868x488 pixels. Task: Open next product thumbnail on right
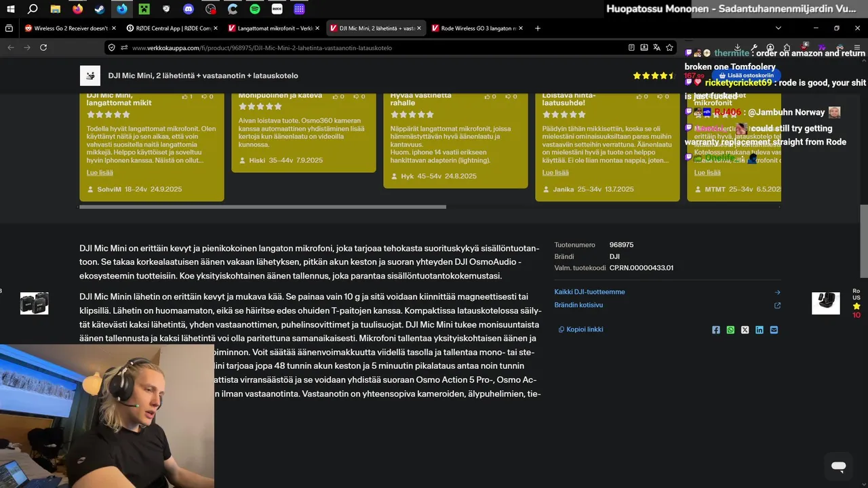tap(826, 304)
